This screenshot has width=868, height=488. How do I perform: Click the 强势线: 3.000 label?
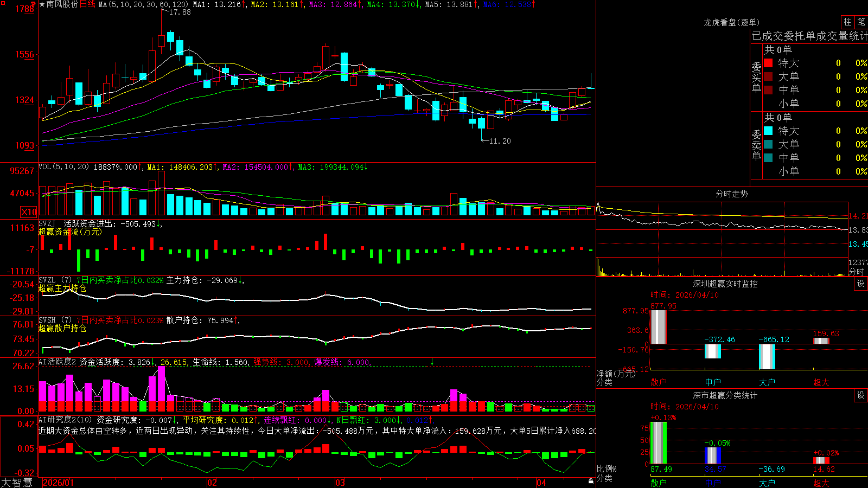282,362
